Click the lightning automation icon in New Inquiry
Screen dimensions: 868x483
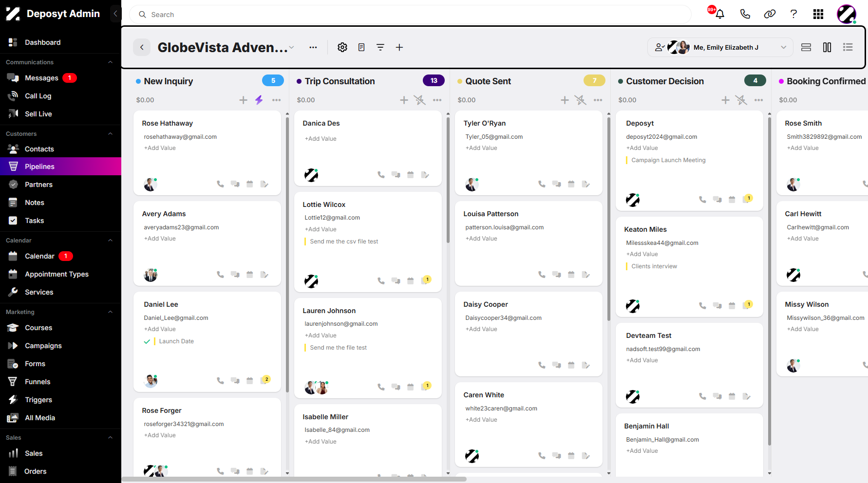[x=259, y=100]
